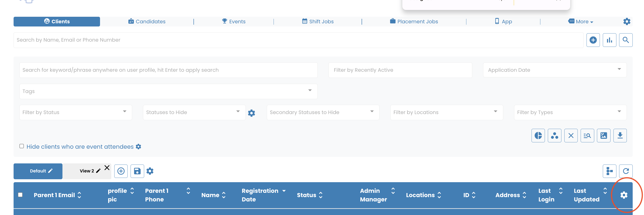Edit View 2 name pencil icon
Viewport: 644px width, 215px height.
pyautogui.click(x=98, y=171)
